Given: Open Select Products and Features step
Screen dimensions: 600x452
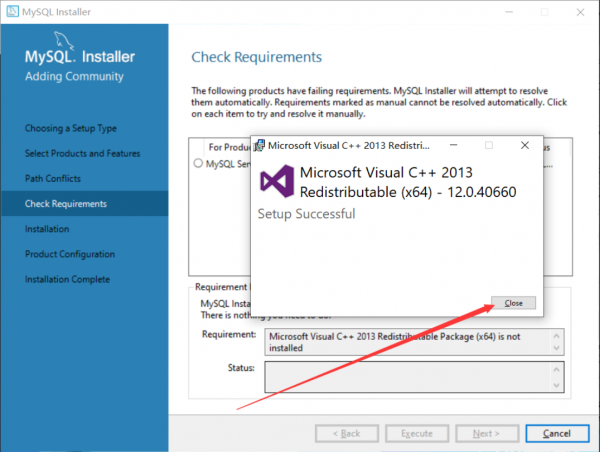Looking at the screenshot, I should pyautogui.click(x=82, y=153).
